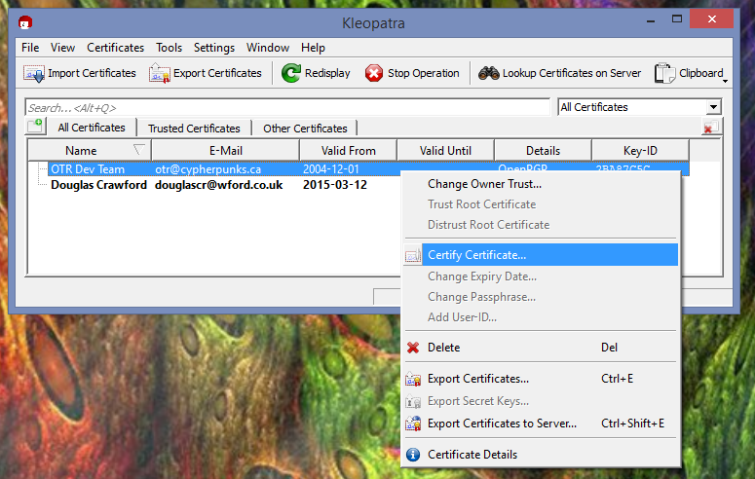Open the Window menu
The image size is (755, 479).
[268, 48]
